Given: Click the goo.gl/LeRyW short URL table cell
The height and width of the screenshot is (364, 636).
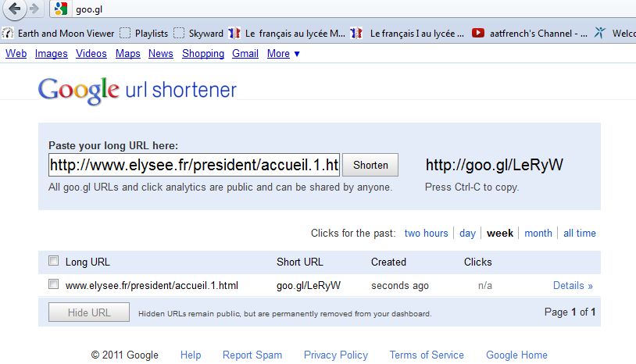Looking at the screenshot, I should tap(309, 286).
